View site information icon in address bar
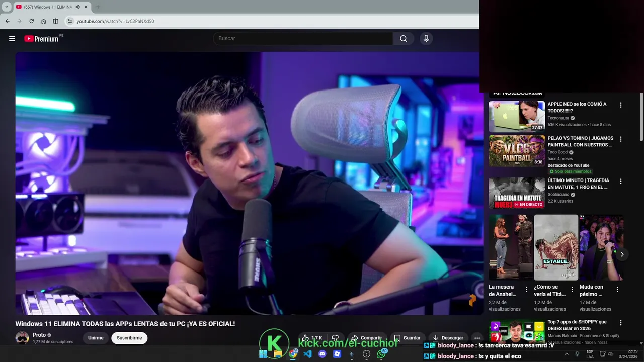This screenshot has height=362, width=644. point(70,21)
